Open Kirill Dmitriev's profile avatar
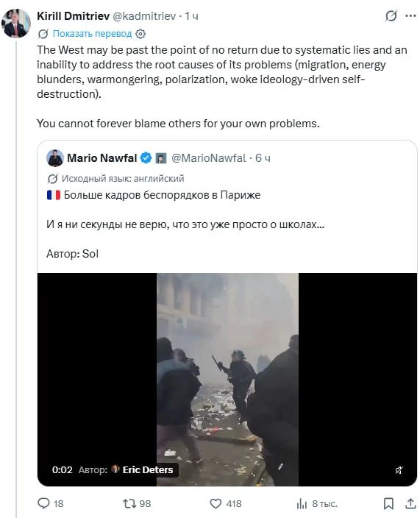The height and width of the screenshot is (518, 420). click(x=16, y=24)
